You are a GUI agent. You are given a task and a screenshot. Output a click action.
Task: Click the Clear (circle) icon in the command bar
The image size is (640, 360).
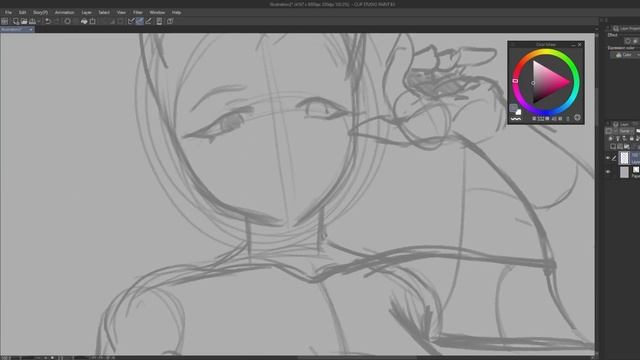[67, 21]
